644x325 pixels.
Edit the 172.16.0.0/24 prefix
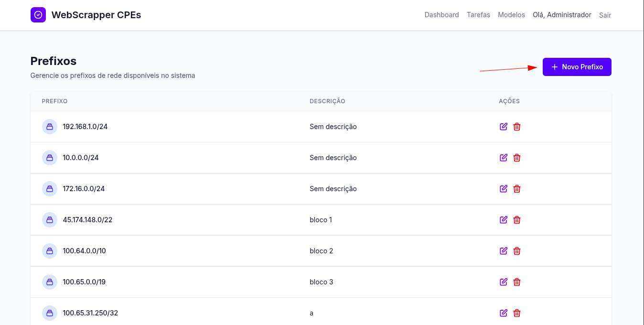click(503, 189)
